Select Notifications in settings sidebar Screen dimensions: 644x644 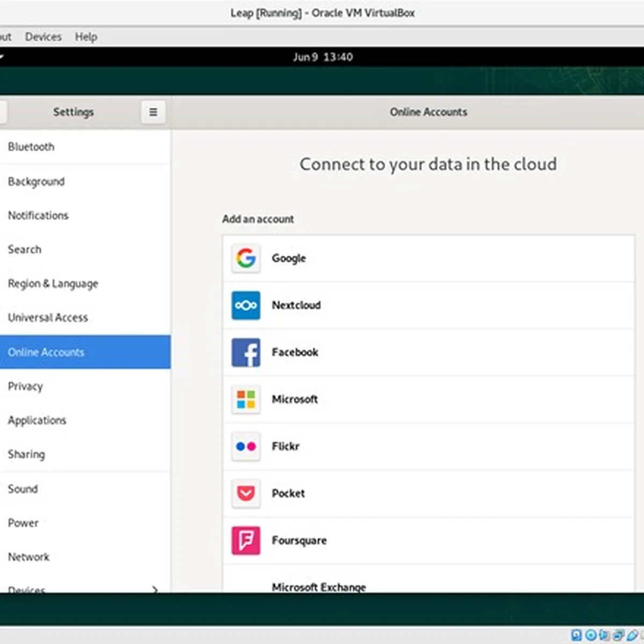click(85, 215)
